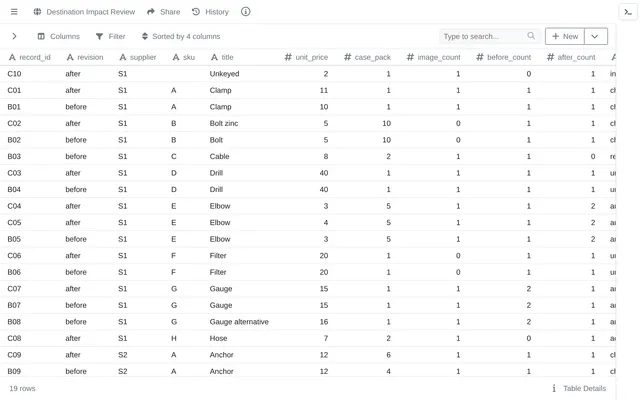Select unit_price 4 in row C05
The height and width of the screenshot is (400, 640).
[306, 222]
